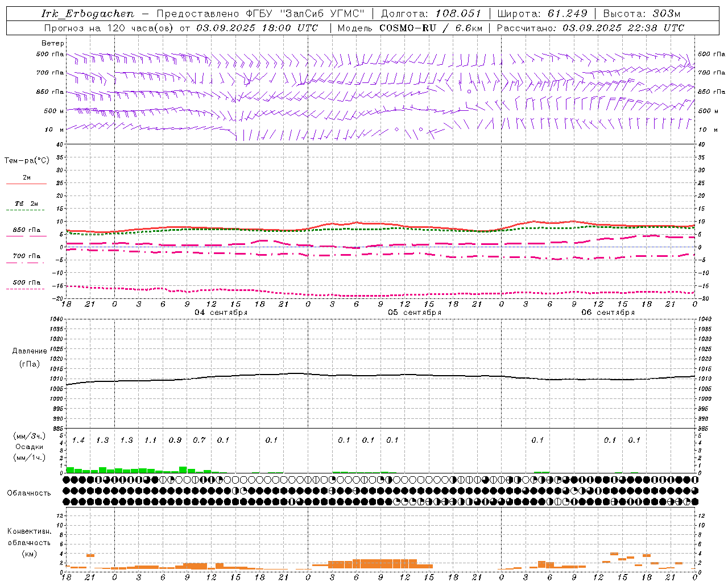Click the Осадки panel label
This screenshot has width=728, height=582.
coord(29,447)
